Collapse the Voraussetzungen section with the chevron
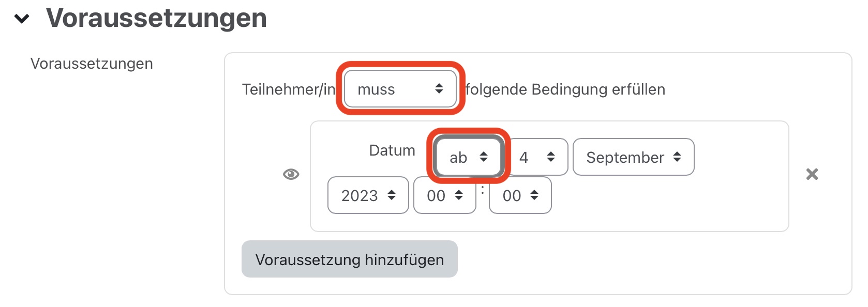 [x=22, y=18]
